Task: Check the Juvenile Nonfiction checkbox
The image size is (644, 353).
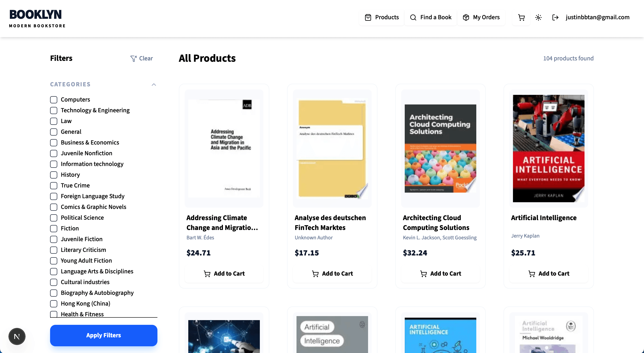Action: tap(53, 153)
